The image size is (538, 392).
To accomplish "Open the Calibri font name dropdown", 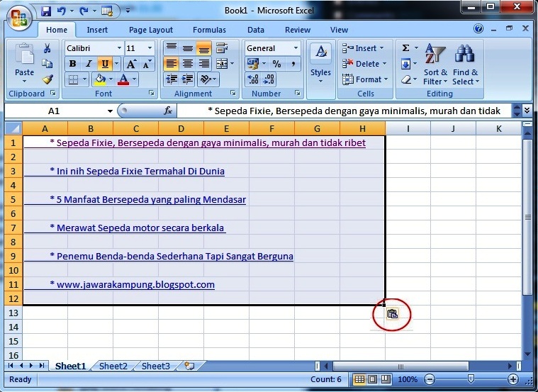I will [x=119, y=48].
